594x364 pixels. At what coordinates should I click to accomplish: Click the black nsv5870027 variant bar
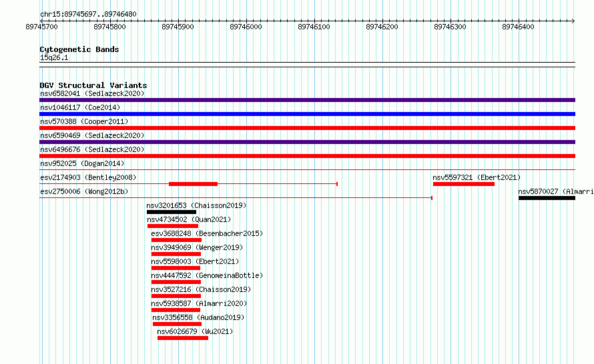click(547, 198)
